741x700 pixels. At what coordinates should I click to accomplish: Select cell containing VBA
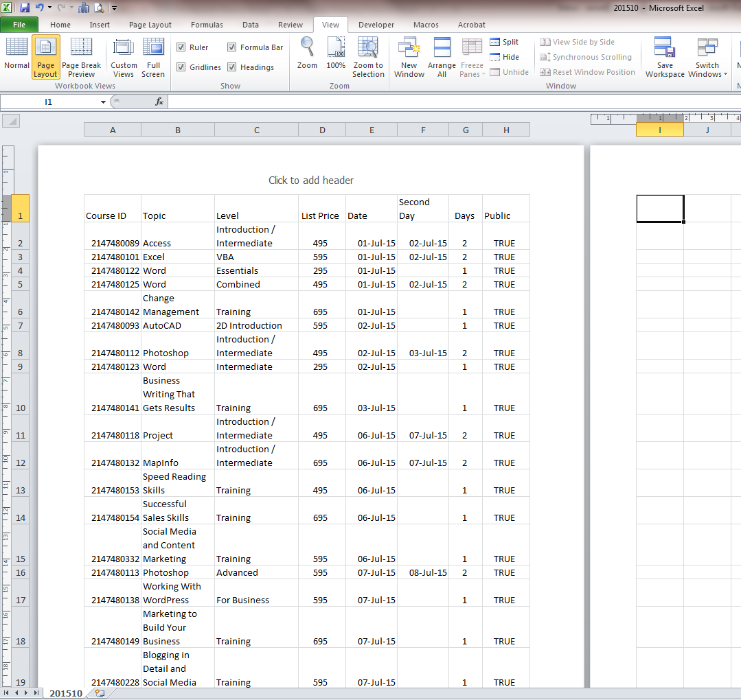coord(257,257)
